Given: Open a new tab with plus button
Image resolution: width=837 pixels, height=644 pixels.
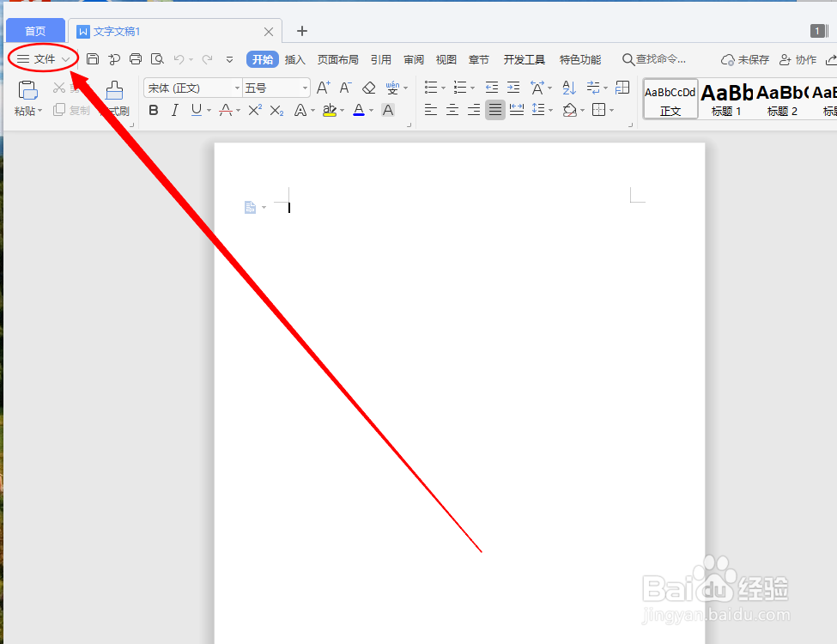Looking at the screenshot, I should point(302,31).
